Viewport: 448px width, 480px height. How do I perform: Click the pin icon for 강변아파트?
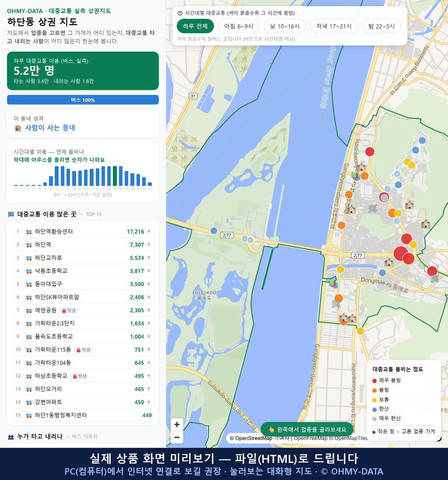click(149, 402)
